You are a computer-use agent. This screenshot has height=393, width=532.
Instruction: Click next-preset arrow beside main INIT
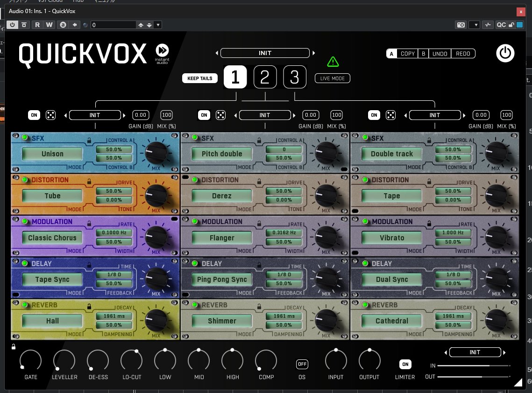point(314,53)
